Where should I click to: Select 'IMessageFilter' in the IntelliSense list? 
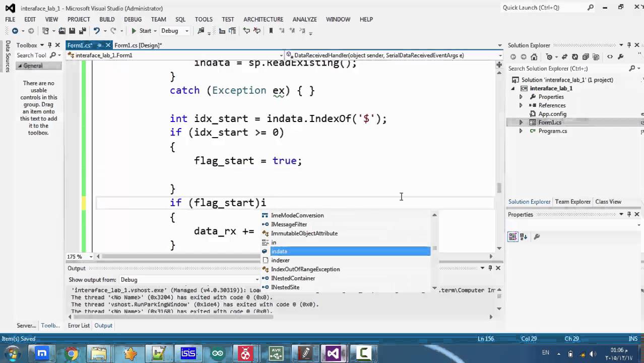coord(289,224)
